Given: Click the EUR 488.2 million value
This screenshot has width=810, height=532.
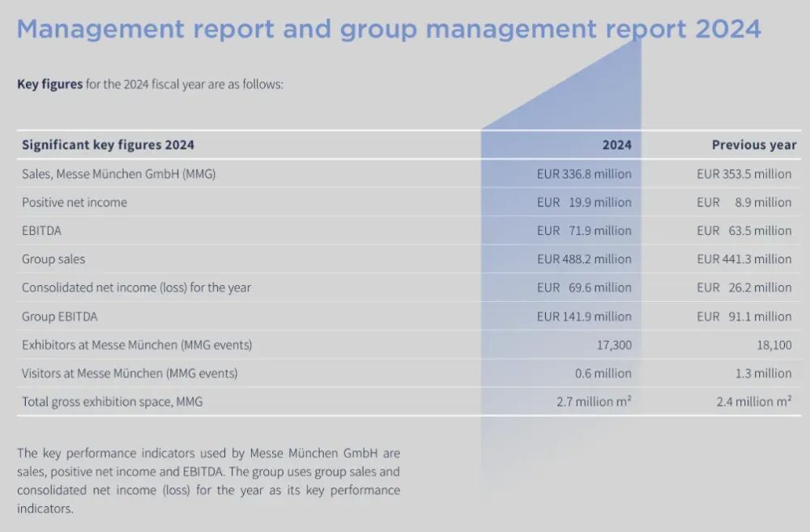Looking at the screenshot, I should pos(583,259).
